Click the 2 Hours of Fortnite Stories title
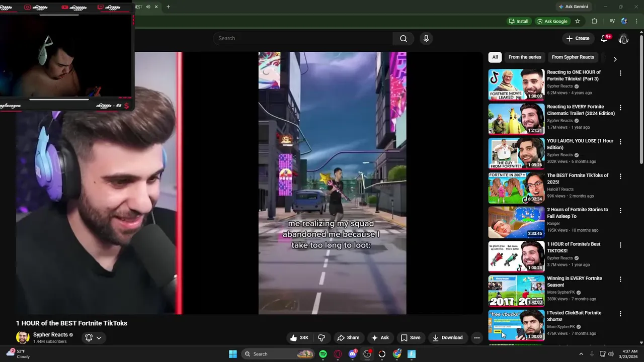The height and width of the screenshot is (362, 644). click(x=578, y=213)
